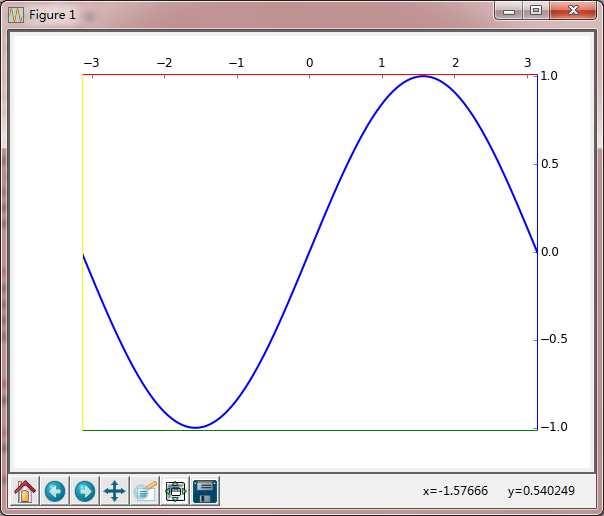Viewport: 604px width, 516px height.
Task: Close the Figure 1 window
Action: point(573,11)
